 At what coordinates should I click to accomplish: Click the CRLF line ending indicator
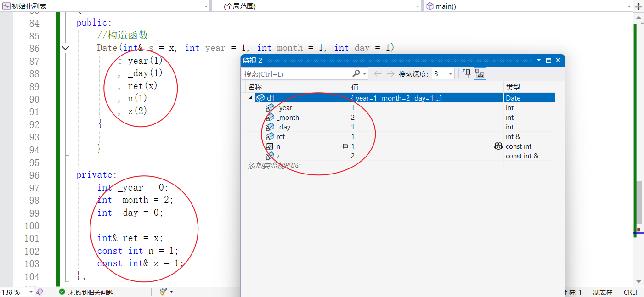click(631, 292)
